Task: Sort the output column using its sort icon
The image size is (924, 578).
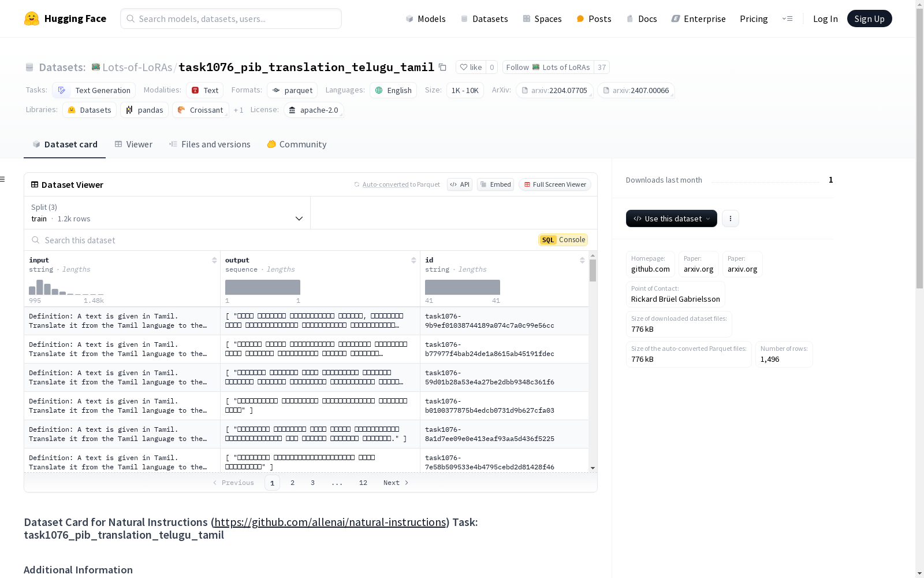Action: click(x=413, y=260)
